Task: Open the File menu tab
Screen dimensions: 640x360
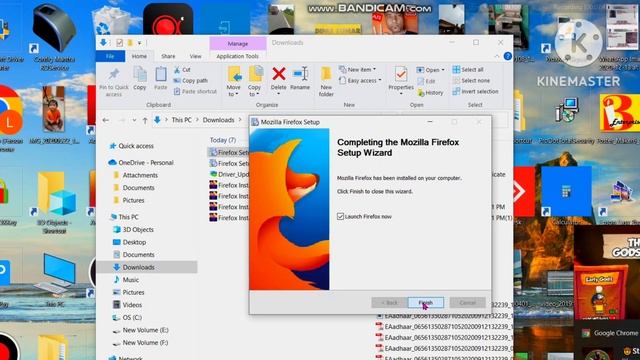Action: (110, 56)
